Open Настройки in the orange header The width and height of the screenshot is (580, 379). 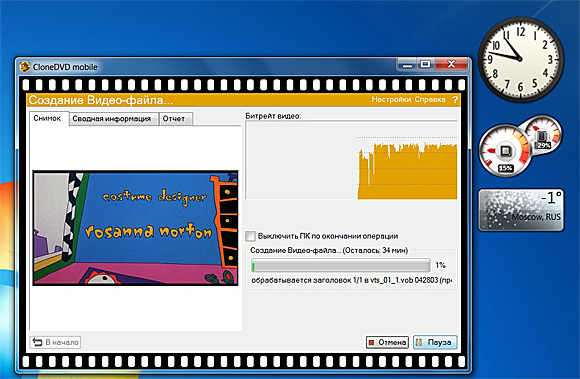click(x=391, y=99)
